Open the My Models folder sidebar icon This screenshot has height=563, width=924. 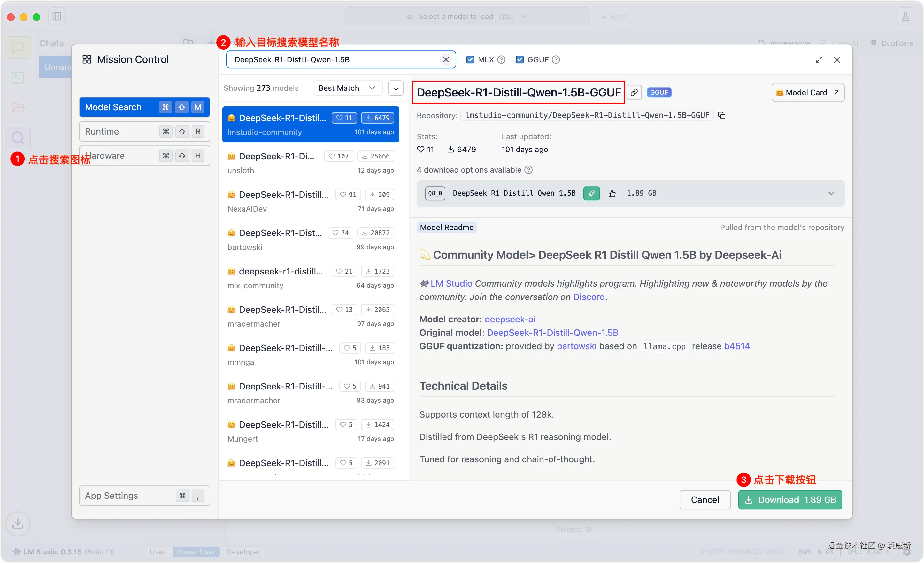18,108
